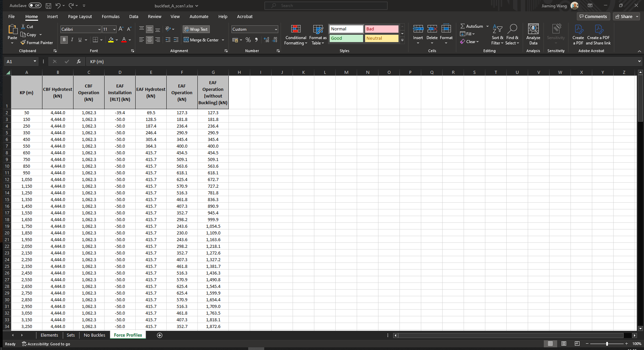
Task: Click the Comments button
Action: pyautogui.click(x=593, y=16)
